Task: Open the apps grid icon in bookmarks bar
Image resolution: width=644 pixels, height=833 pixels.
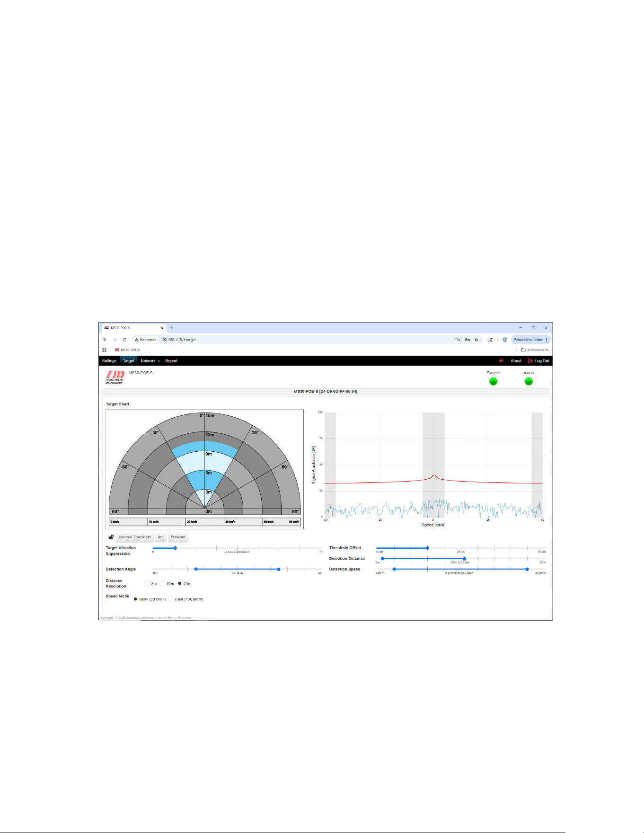Action: click(x=104, y=350)
